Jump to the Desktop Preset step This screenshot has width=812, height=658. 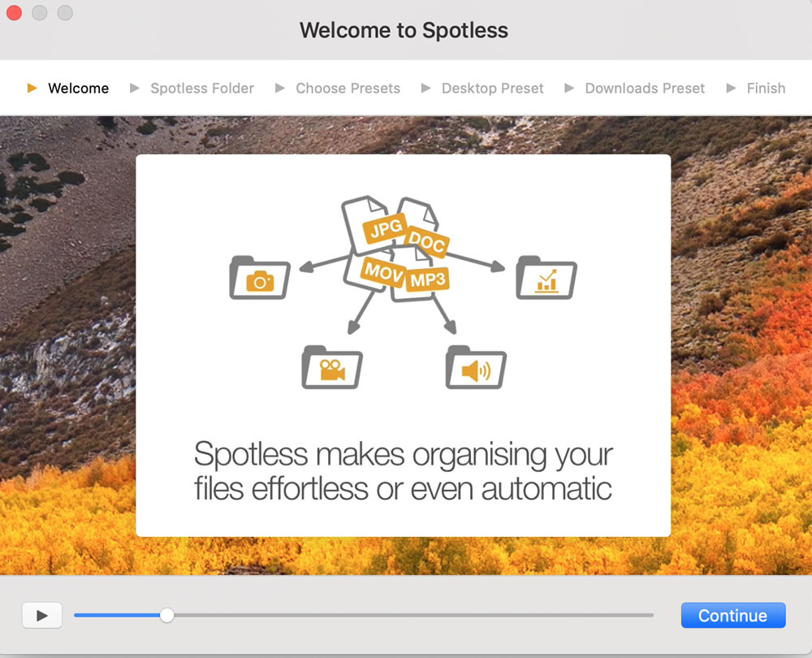(493, 88)
